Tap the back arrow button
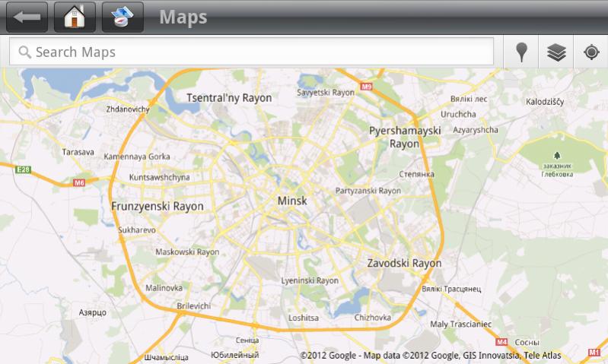Viewport: 608px width, 364px height. [27, 17]
